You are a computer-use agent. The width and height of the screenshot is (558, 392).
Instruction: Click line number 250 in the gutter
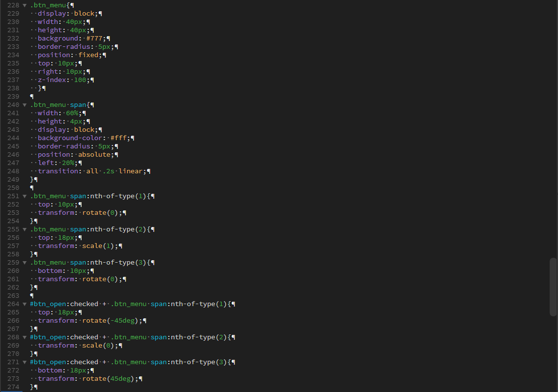(x=13, y=188)
